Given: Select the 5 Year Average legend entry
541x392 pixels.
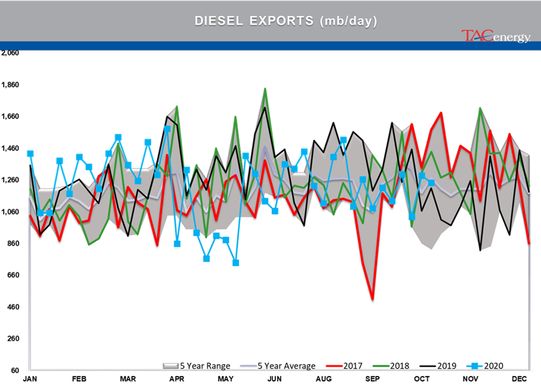Looking at the screenshot, I should pyautogui.click(x=278, y=366).
